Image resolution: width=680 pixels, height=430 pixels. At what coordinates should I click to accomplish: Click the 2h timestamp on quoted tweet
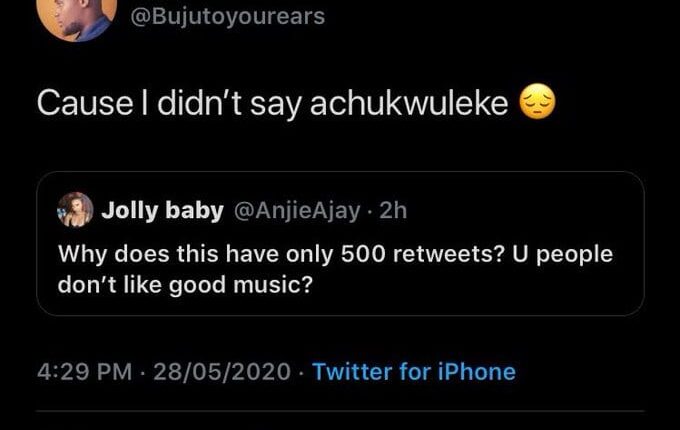pyautogui.click(x=392, y=210)
